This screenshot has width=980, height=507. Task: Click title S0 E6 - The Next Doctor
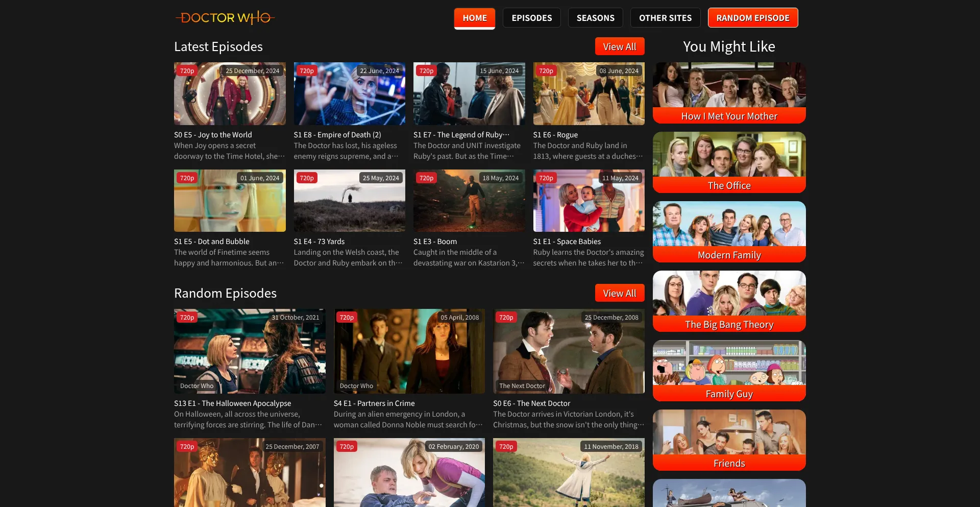click(532, 403)
